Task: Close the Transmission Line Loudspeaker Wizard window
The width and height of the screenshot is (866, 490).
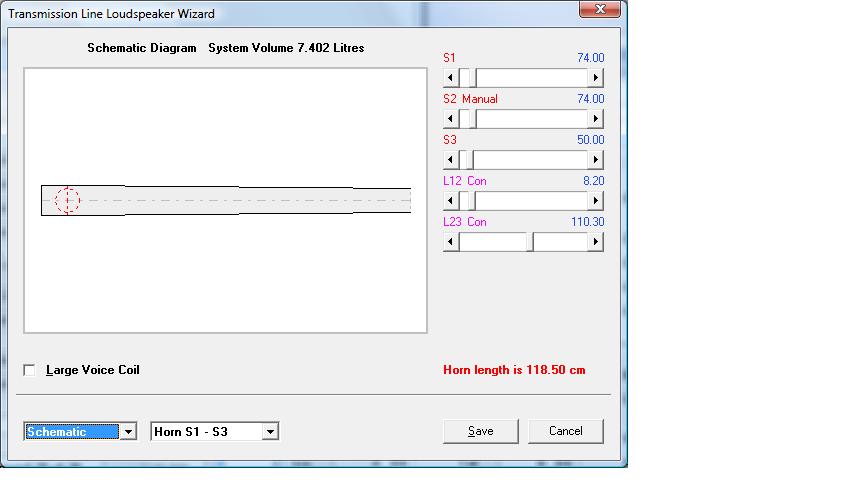Action: 600,9
